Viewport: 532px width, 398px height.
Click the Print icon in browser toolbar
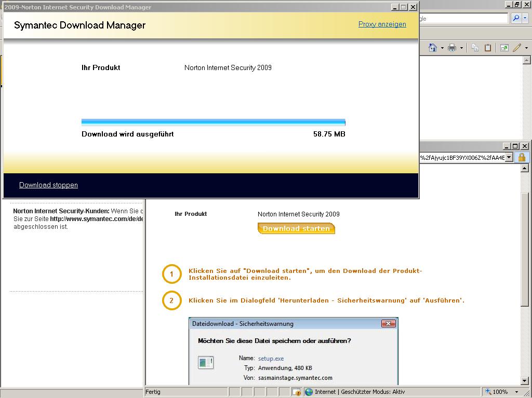(x=452, y=48)
